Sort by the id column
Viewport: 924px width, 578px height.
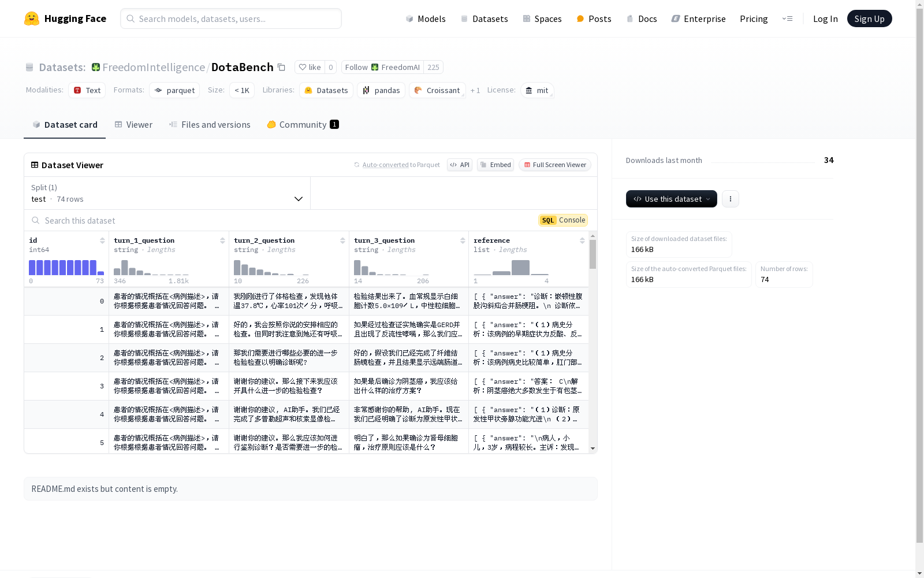(x=102, y=240)
